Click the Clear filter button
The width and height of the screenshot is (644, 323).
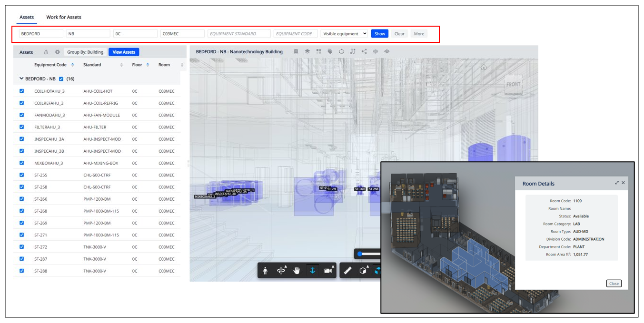399,34
